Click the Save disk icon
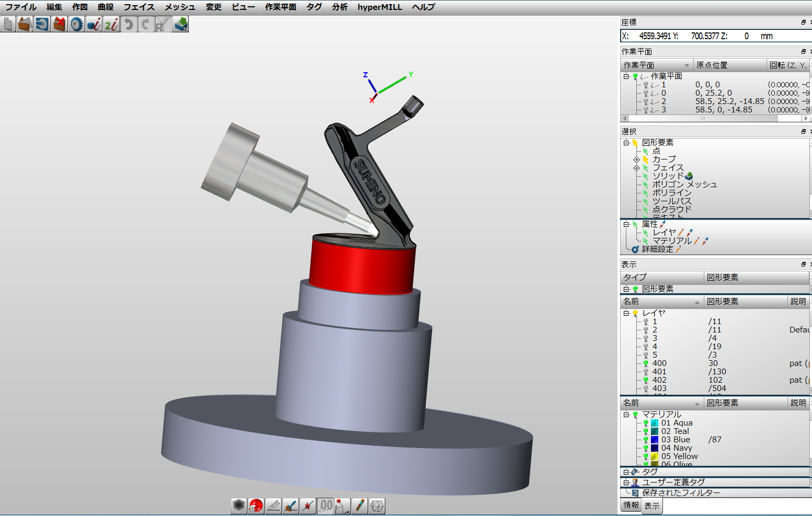This screenshot has width=812, height=516. coord(42,25)
